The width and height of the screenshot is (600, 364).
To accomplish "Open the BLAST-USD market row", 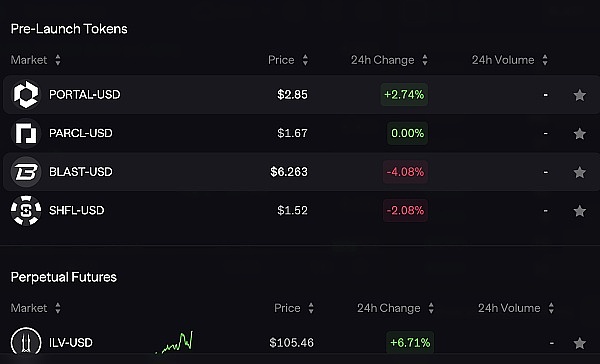I will (x=300, y=172).
